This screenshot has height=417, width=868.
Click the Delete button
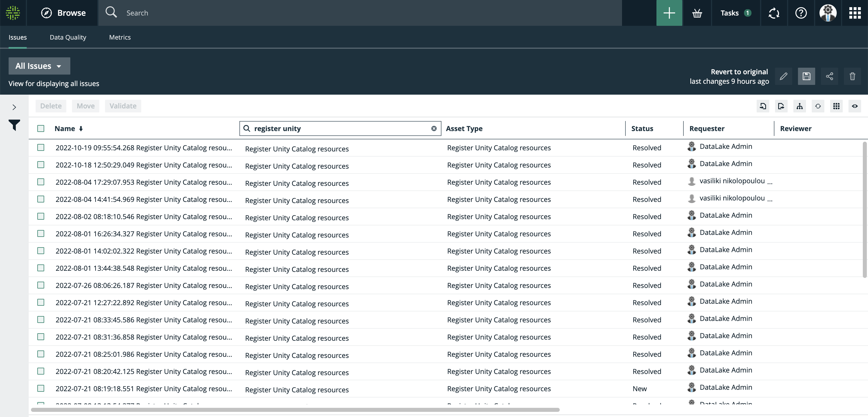pyautogui.click(x=51, y=106)
